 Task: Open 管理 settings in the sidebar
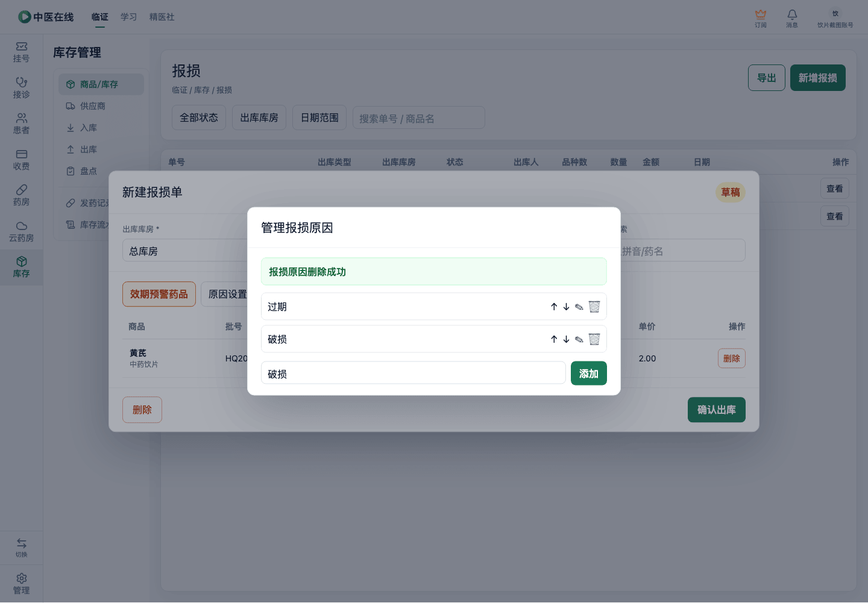click(22, 584)
